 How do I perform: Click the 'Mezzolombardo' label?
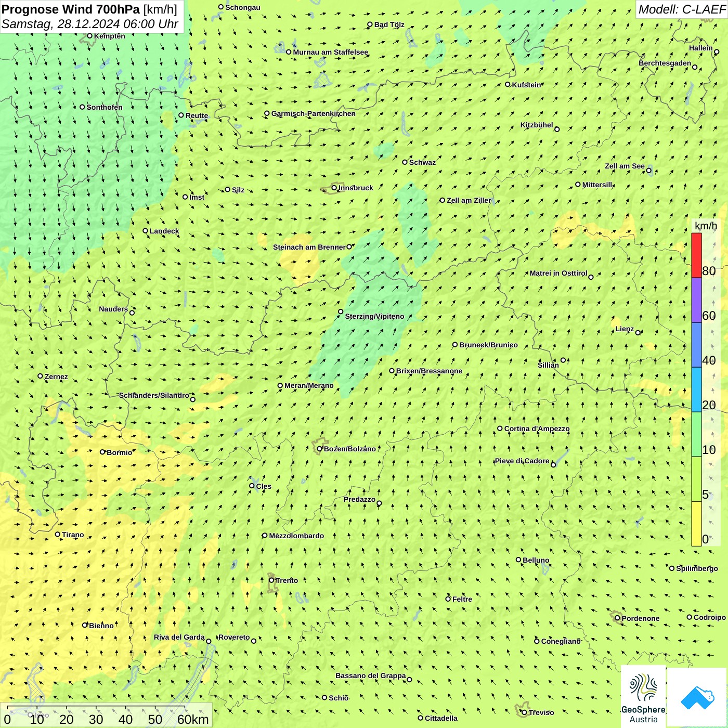pyautogui.click(x=296, y=536)
